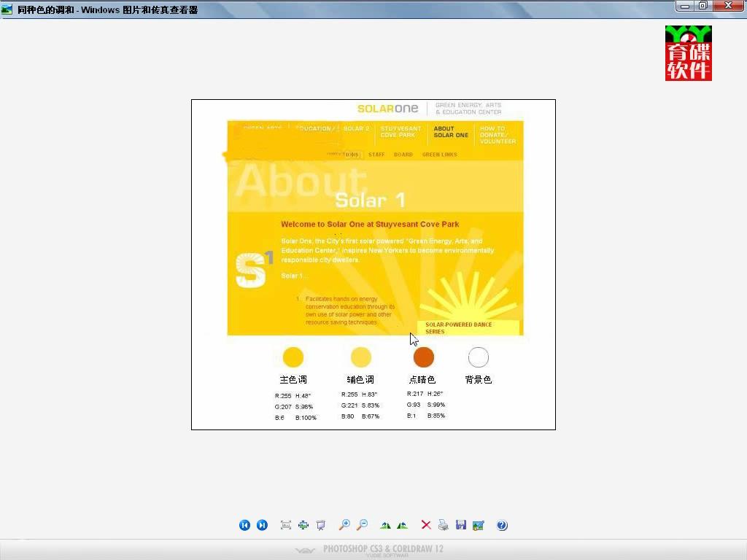
Task: Minimize the picture viewer window
Action: (x=684, y=6)
